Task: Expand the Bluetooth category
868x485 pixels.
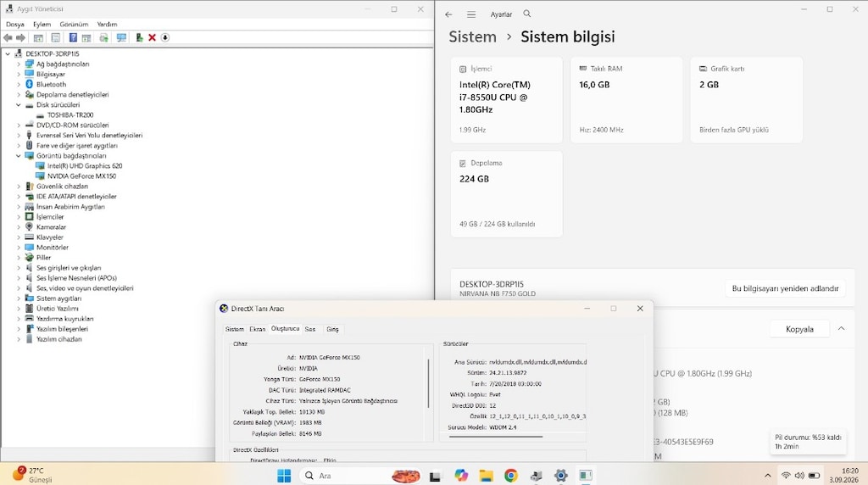Action: [x=19, y=84]
